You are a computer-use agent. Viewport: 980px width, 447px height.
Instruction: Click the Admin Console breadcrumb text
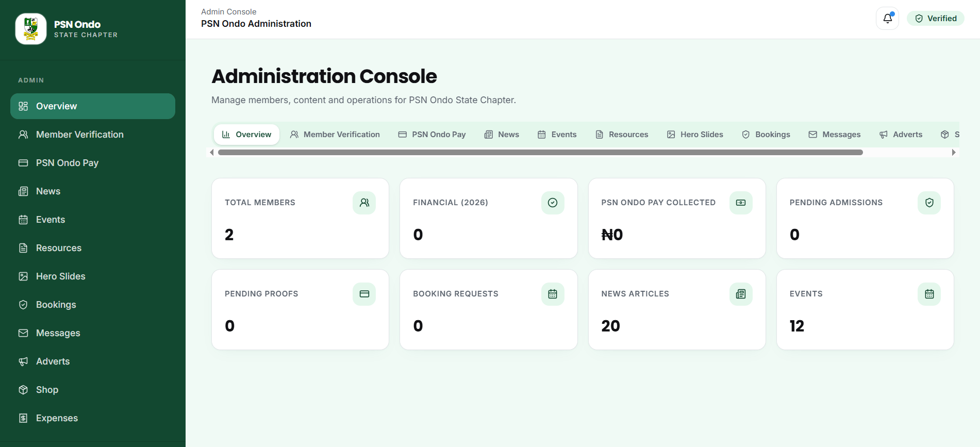(228, 12)
